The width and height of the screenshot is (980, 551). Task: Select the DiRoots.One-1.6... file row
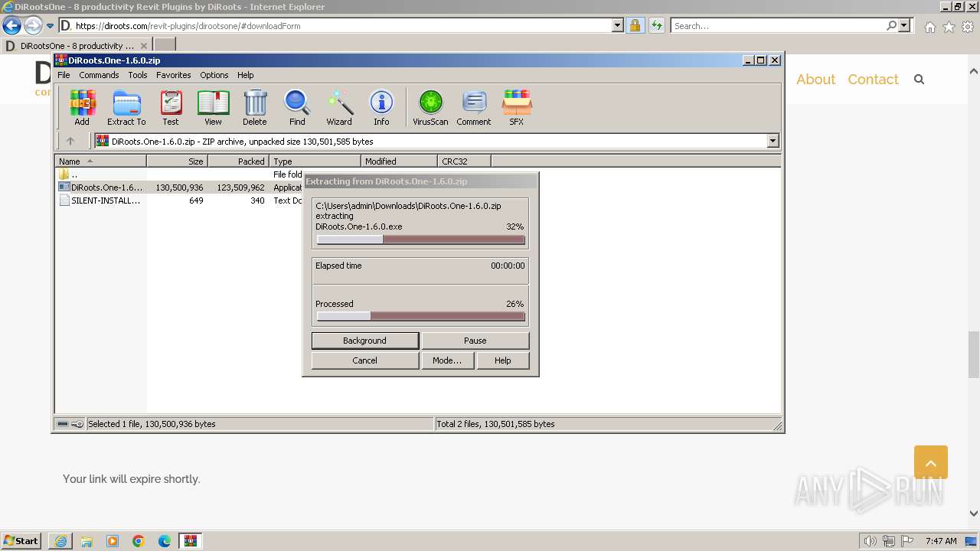click(x=180, y=187)
